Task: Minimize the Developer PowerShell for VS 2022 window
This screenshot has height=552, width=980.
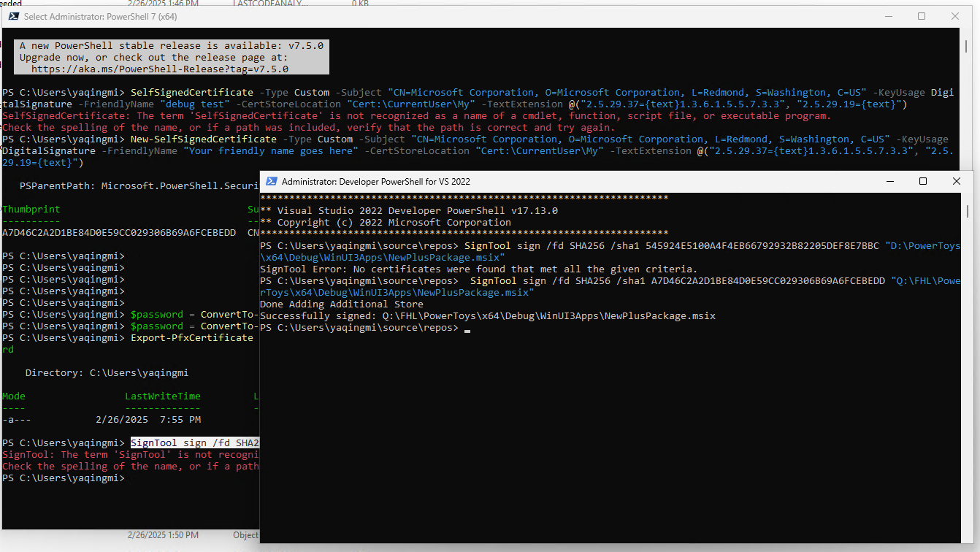Action: click(889, 181)
